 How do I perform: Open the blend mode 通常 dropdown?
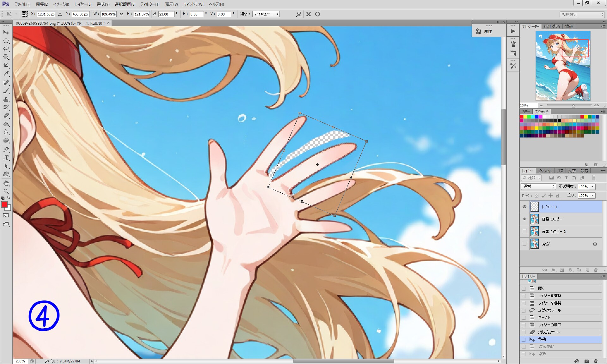[x=538, y=186]
